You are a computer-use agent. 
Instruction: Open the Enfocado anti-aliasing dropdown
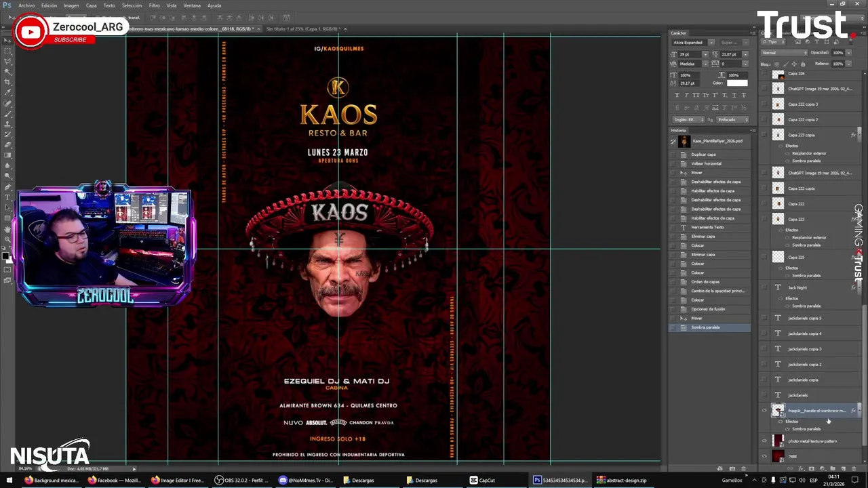click(733, 120)
